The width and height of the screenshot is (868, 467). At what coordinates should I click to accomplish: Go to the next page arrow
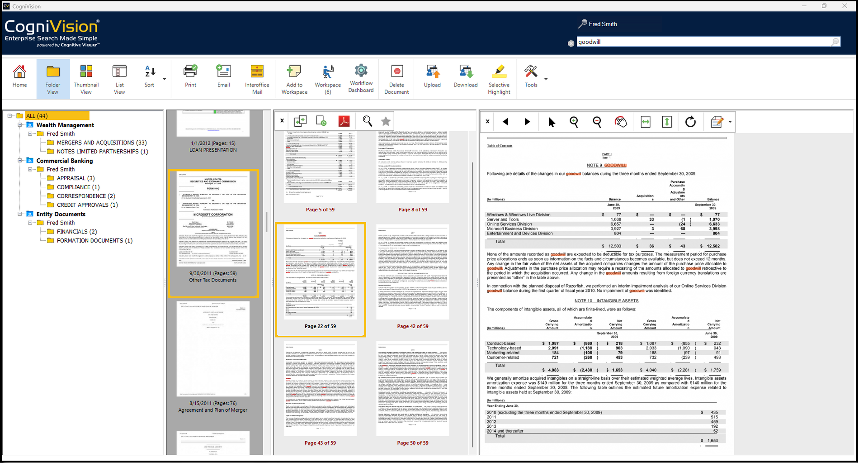point(527,122)
